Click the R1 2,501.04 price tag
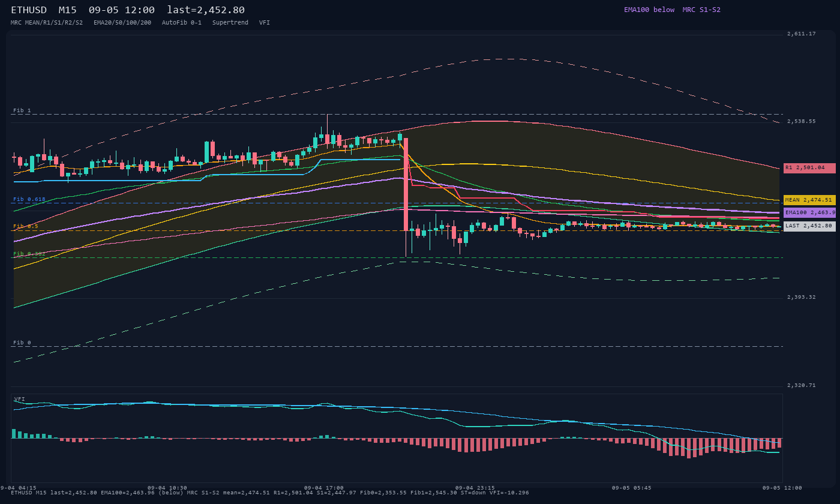 [x=809, y=168]
